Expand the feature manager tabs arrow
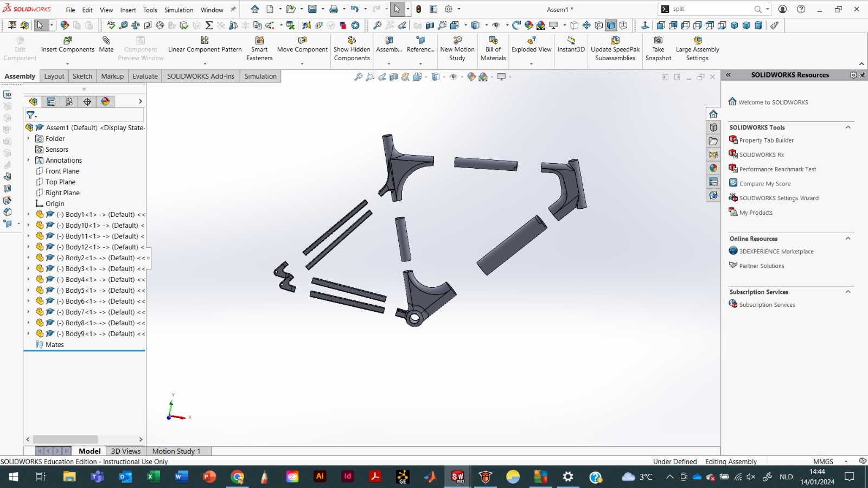 (140, 101)
